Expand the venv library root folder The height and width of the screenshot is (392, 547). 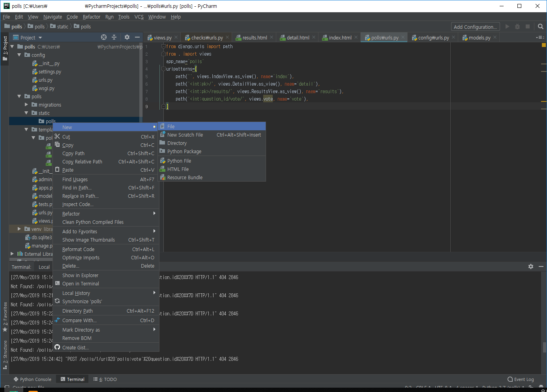point(19,229)
